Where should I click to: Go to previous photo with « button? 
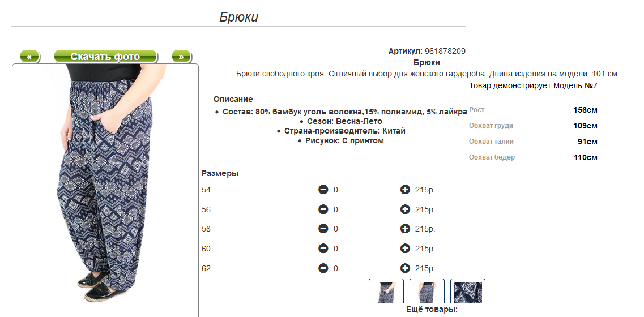point(29,56)
